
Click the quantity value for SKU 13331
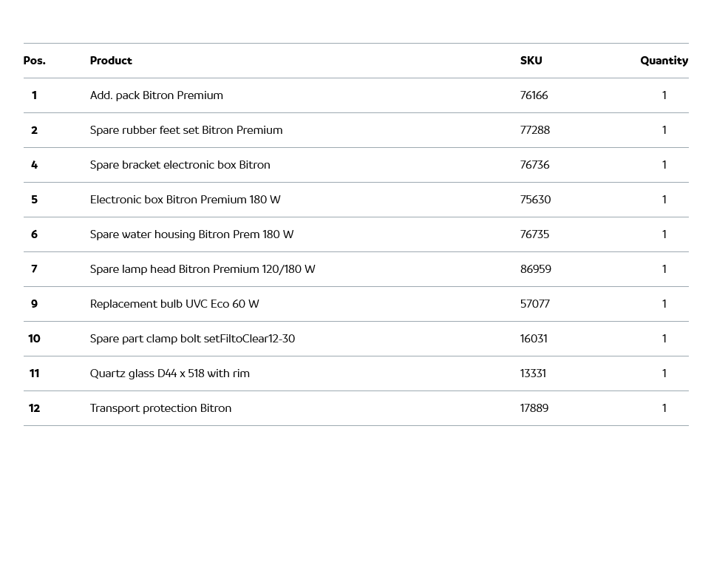[664, 373]
